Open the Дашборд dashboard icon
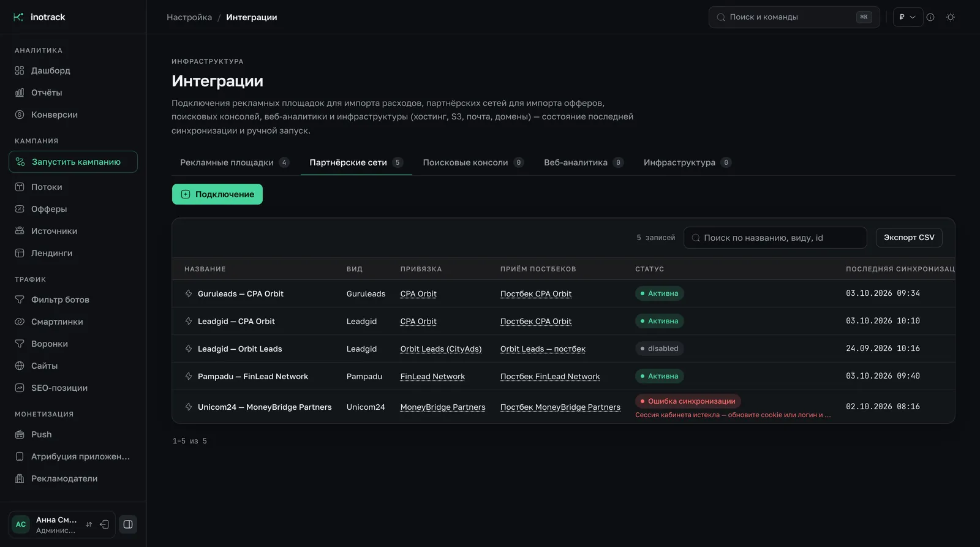This screenshot has width=980, height=547. tap(20, 70)
